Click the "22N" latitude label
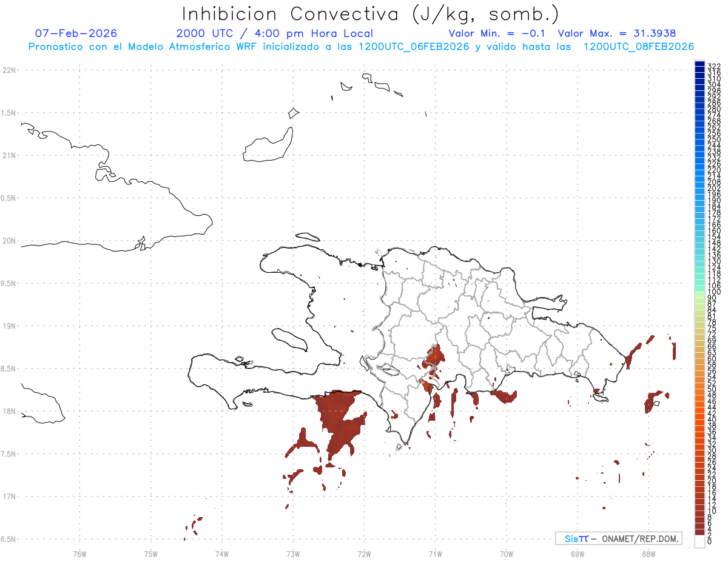728x562 pixels. tap(9, 70)
